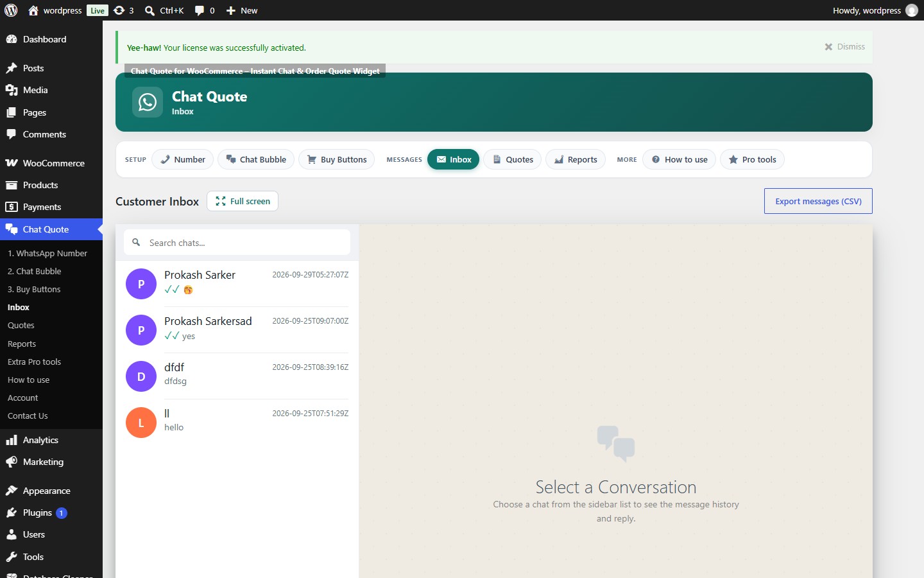Click the magnifier icon in chat search
The image size is (924, 578).
[x=136, y=242]
